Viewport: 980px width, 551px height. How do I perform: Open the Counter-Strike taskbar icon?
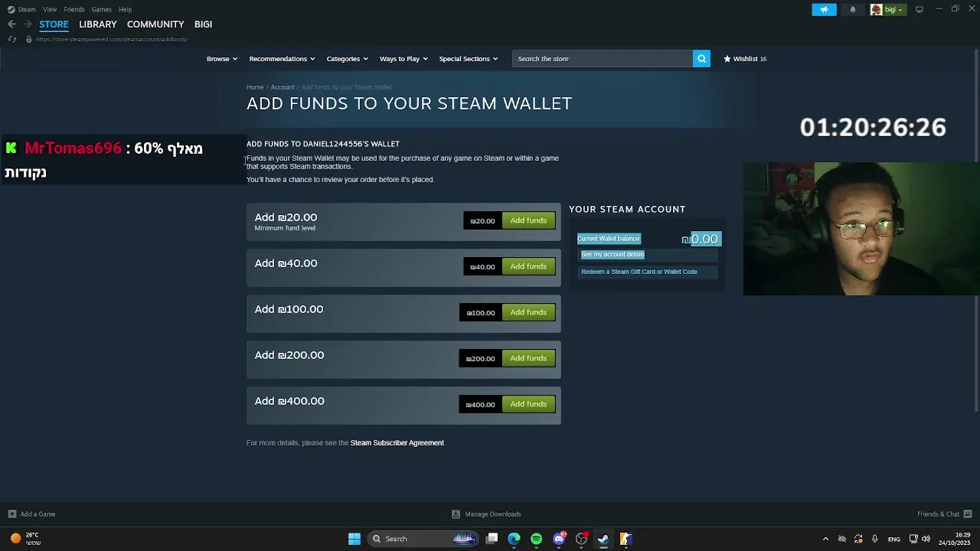626,539
